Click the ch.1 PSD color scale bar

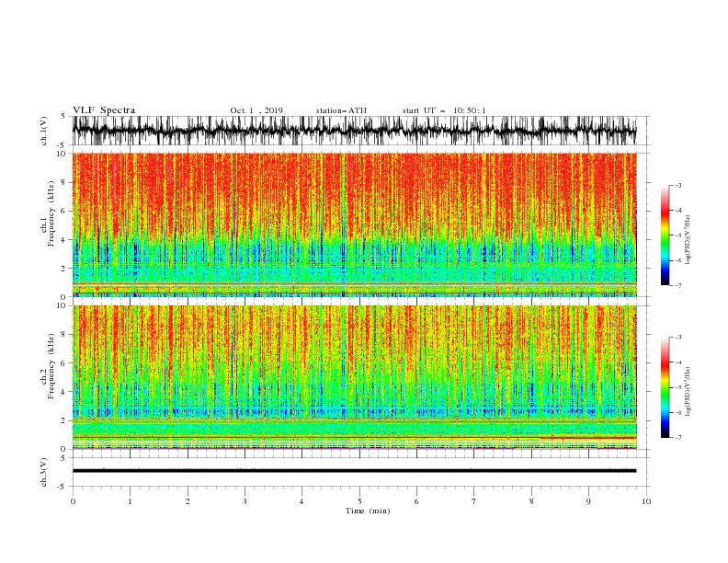pyautogui.click(x=665, y=236)
